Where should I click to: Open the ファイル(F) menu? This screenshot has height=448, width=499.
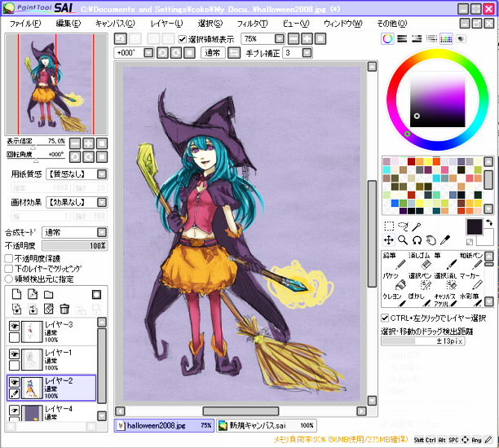[25, 23]
